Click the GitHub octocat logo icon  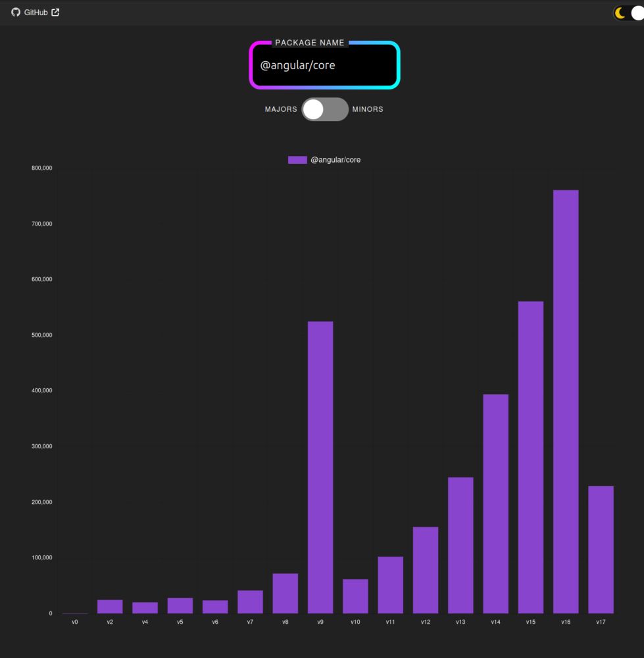tap(16, 12)
